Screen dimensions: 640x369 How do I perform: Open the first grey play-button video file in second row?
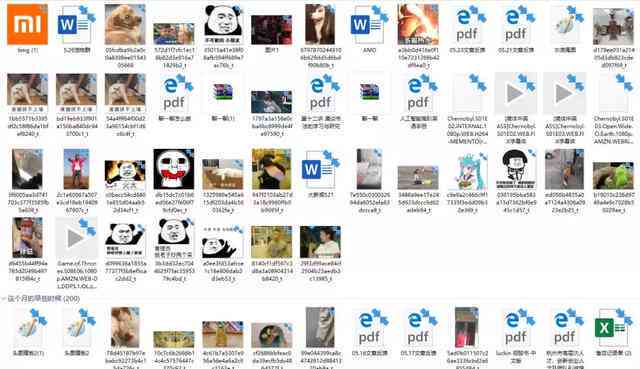coord(516,93)
